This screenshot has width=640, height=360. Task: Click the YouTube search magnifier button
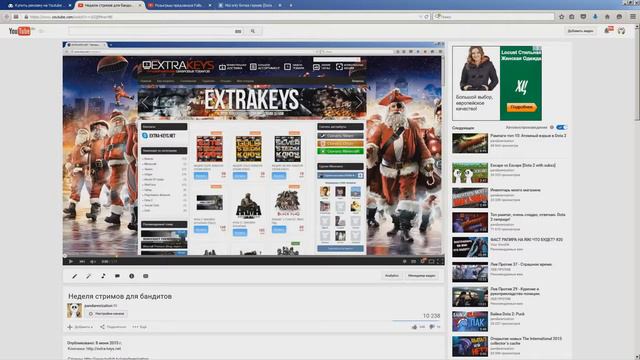pyautogui.click(x=253, y=31)
